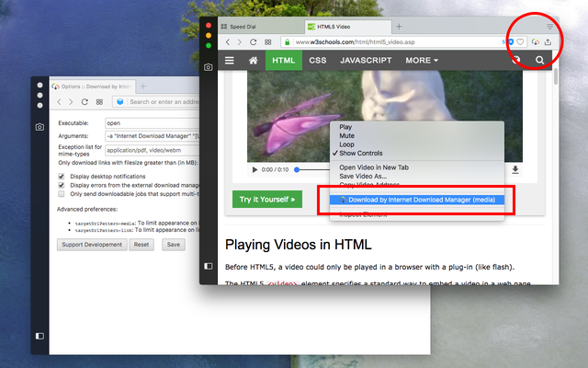Click the w3schools search magnifier icon
This screenshot has height=368, width=588.
[x=539, y=60]
